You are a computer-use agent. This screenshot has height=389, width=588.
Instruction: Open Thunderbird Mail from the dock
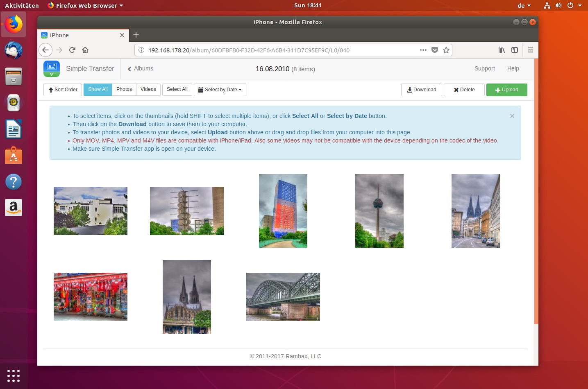click(x=14, y=50)
